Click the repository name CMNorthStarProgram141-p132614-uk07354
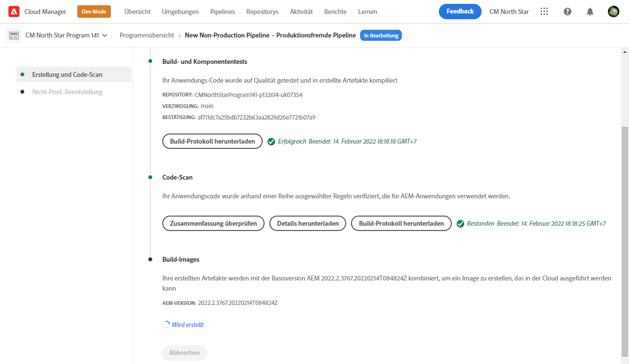This screenshot has height=364, width=629. [x=249, y=95]
